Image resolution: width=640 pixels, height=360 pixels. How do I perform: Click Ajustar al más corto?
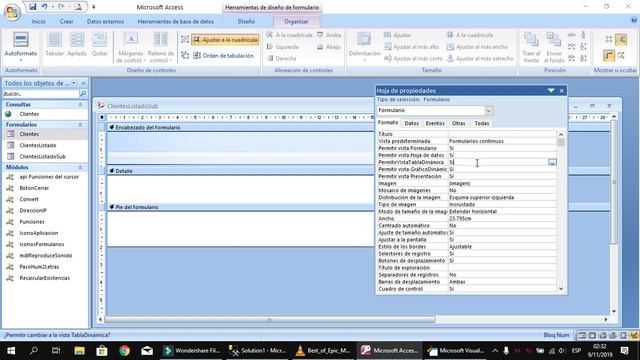(x=413, y=59)
